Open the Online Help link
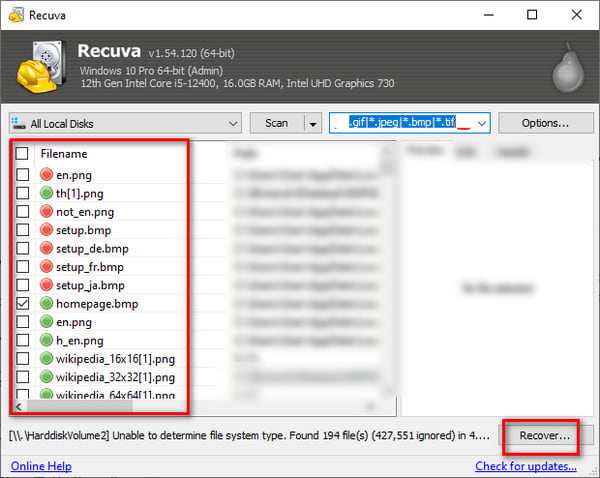600x478 pixels. [41, 466]
